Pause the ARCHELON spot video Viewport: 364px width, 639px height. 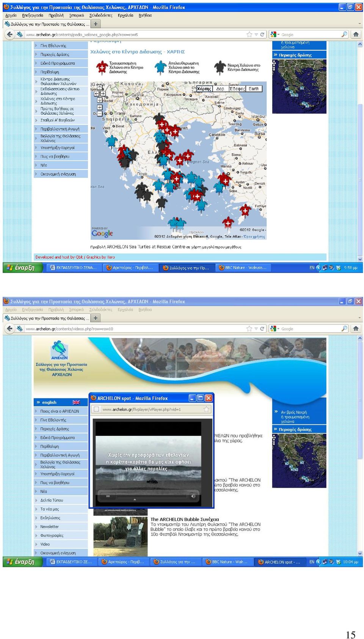(x=108, y=496)
